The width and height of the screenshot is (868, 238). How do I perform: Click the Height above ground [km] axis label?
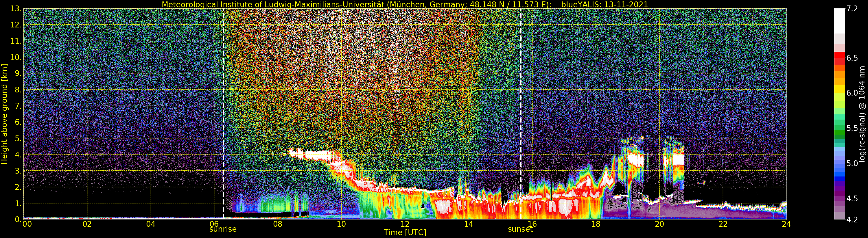tap(4, 114)
